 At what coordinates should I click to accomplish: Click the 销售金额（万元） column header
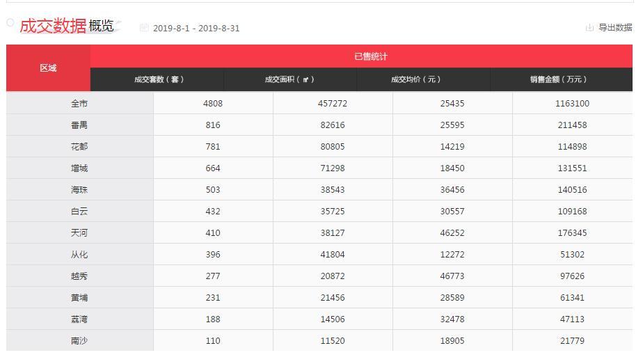pos(558,79)
